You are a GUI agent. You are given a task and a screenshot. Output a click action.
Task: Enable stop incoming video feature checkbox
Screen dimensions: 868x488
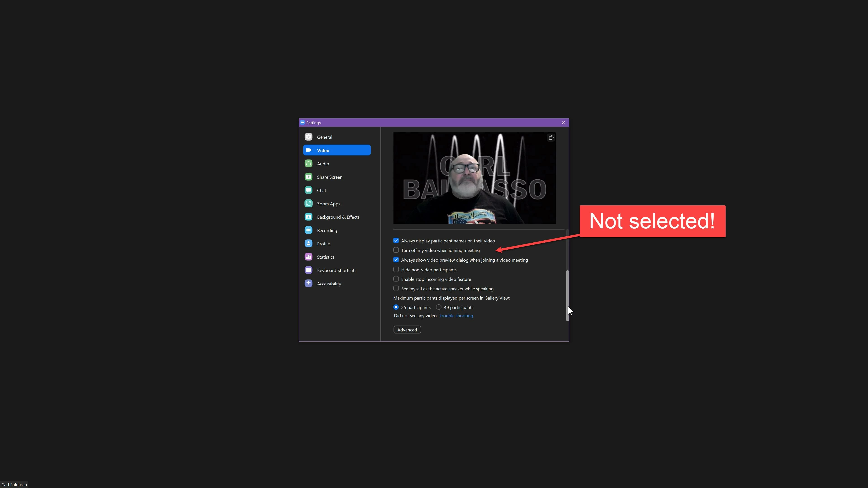pos(396,279)
